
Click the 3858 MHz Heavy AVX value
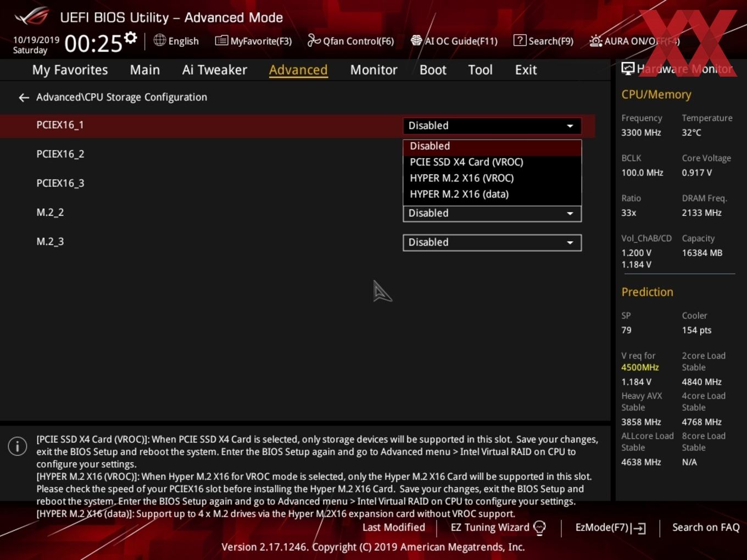pyautogui.click(x=641, y=422)
